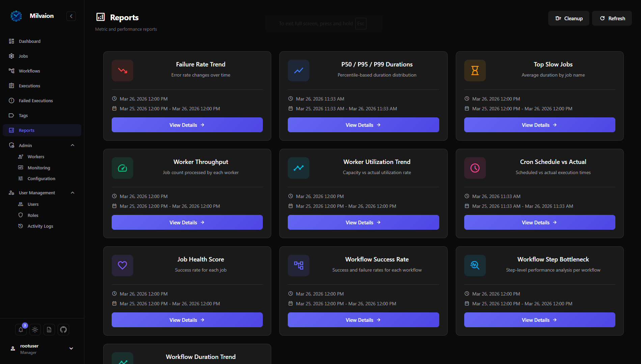Click the Top Slow Jobs hourglass icon
The height and width of the screenshot is (364, 641).
click(x=475, y=71)
